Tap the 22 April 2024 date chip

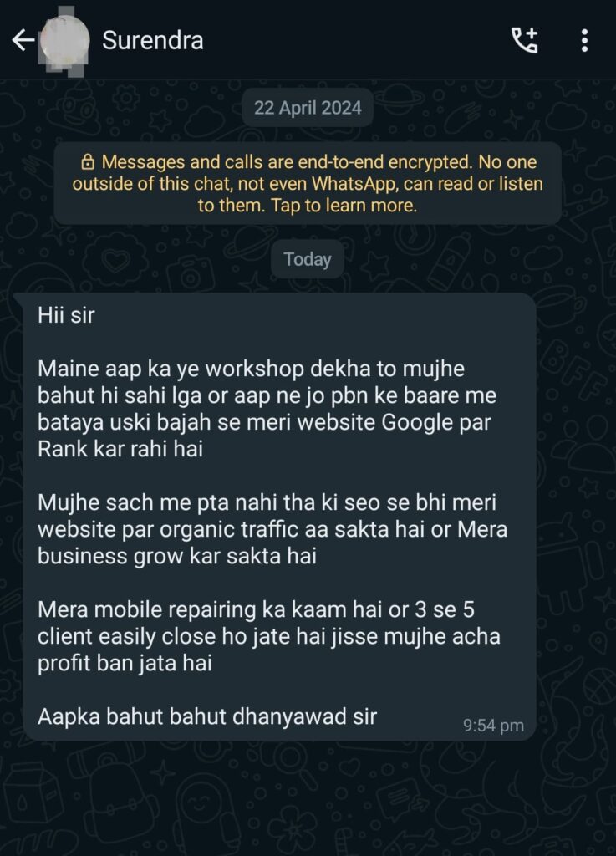click(x=308, y=108)
